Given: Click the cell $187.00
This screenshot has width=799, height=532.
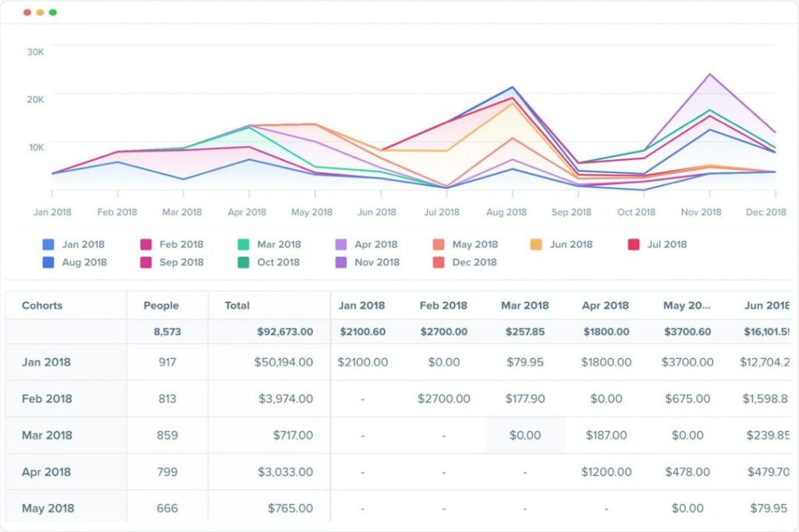Looking at the screenshot, I should tap(605, 436).
